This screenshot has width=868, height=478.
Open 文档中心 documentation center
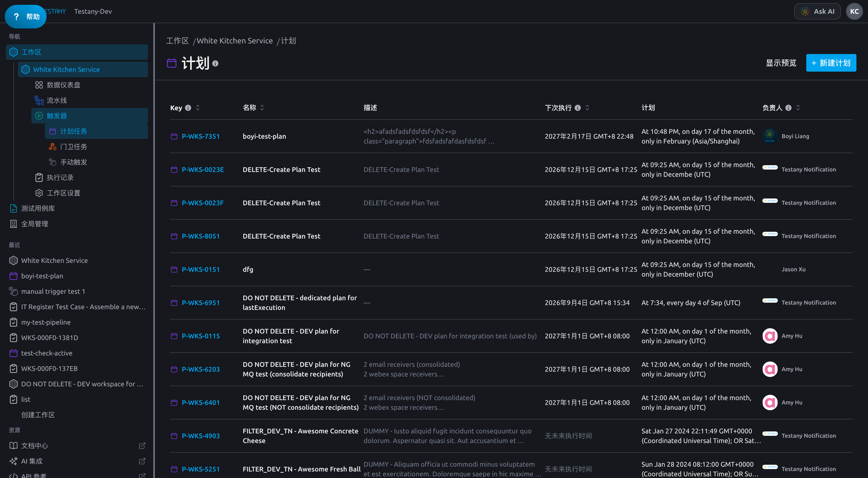pos(77,446)
